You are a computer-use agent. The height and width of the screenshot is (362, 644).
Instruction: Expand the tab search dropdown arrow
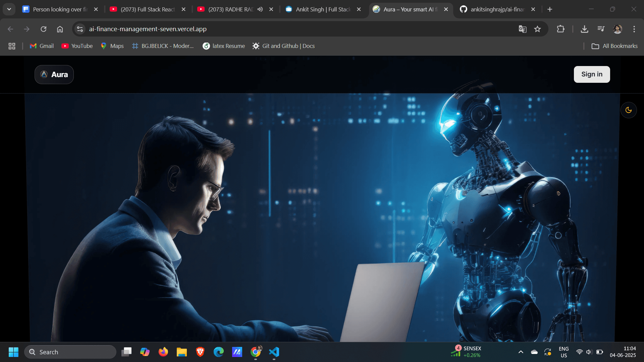click(x=9, y=9)
